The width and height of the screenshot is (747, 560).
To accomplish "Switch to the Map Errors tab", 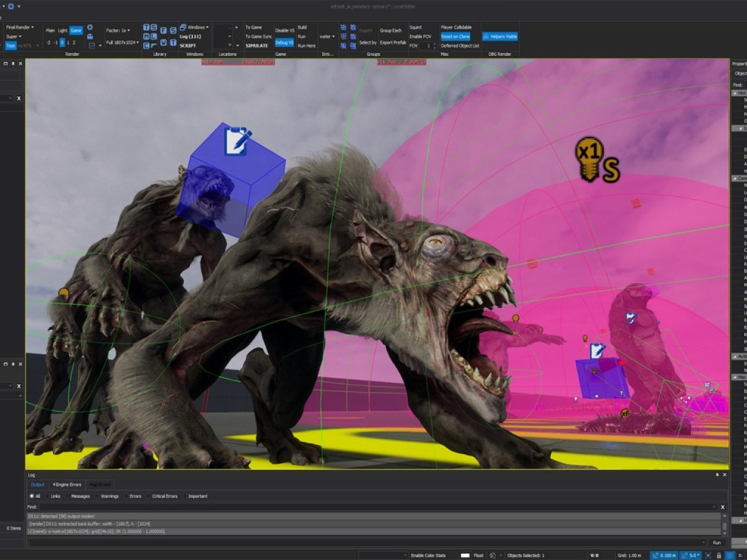I will 100,484.
